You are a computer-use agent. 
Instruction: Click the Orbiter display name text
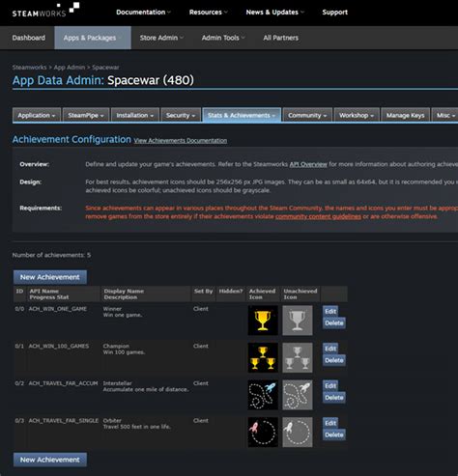click(x=112, y=421)
